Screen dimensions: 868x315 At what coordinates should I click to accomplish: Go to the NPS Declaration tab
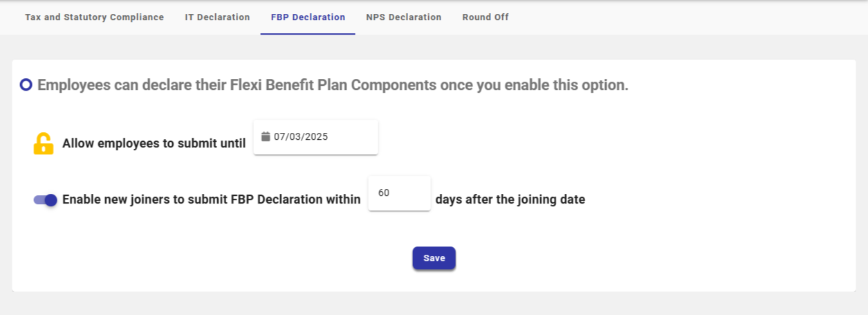pyautogui.click(x=403, y=17)
